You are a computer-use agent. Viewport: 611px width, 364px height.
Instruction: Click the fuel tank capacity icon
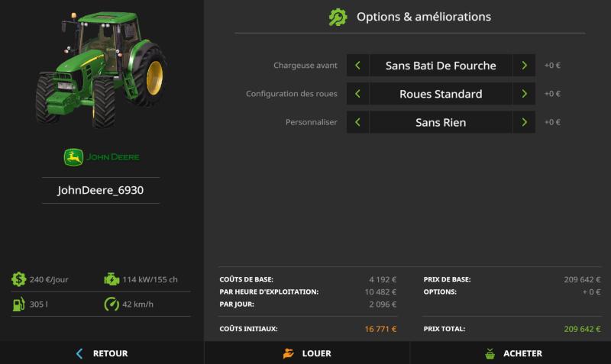point(19,304)
